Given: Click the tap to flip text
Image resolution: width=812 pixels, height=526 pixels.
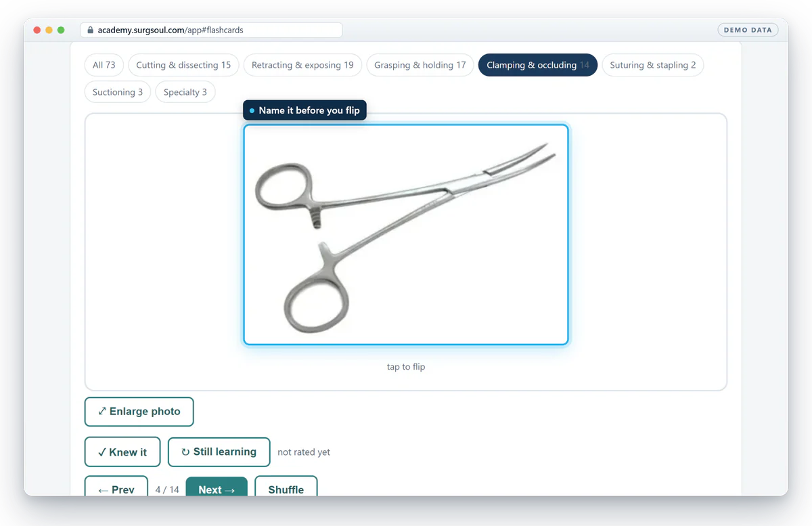Looking at the screenshot, I should (x=406, y=367).
